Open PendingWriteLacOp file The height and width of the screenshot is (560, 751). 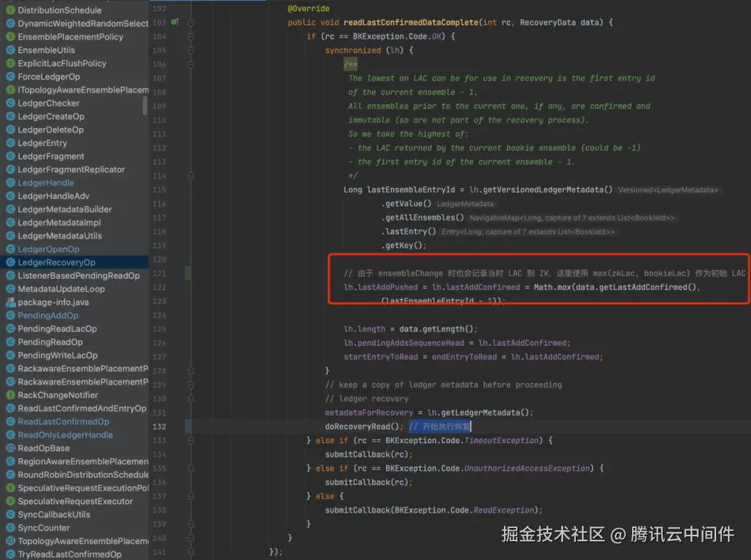(58, 355)
